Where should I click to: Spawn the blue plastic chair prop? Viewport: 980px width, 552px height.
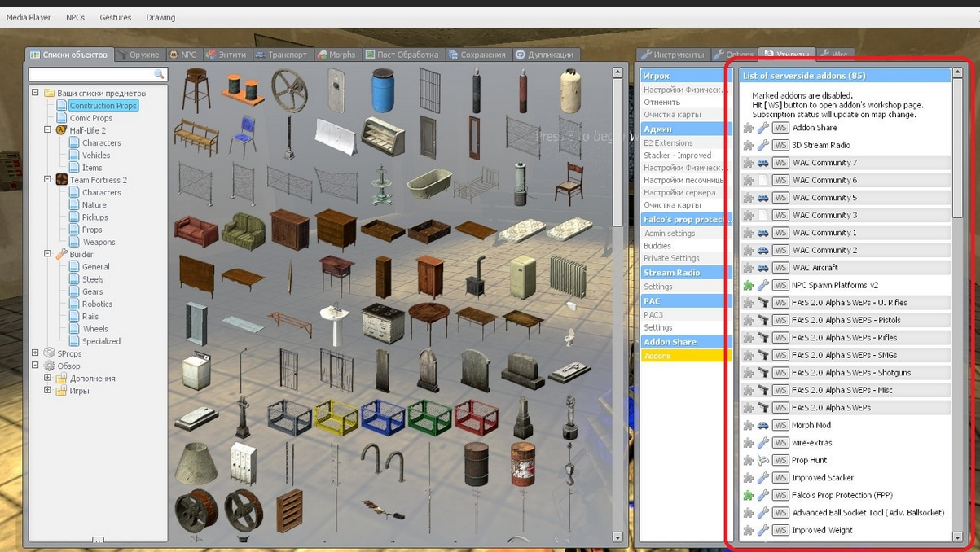coord(243,137)
